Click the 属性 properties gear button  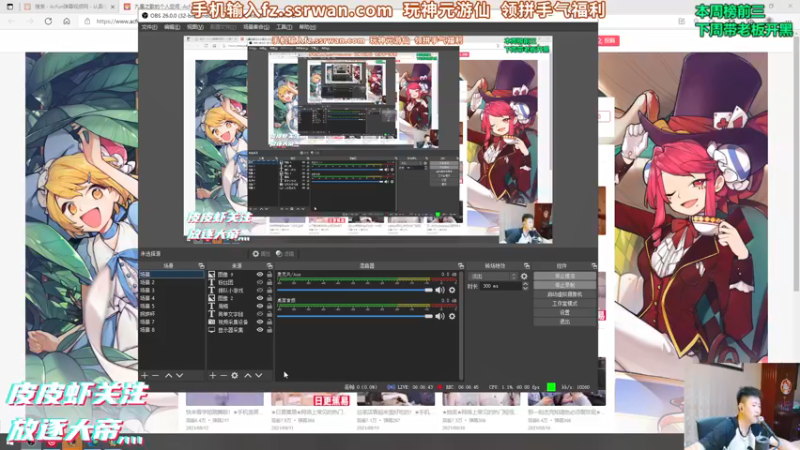[x=261, y=254]
